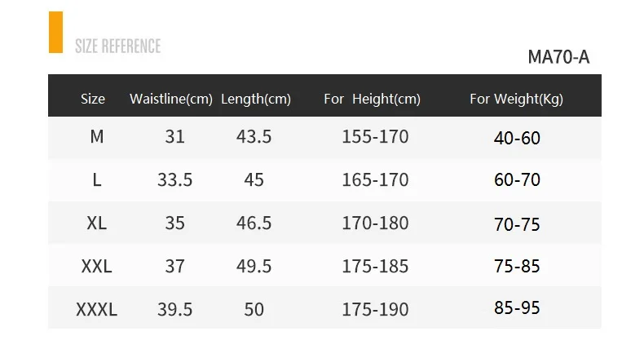Image resolution: width=644 pixels, height=345 pixels.
Task: Click the 39.5 waistline value
Action: click(x=174, y=309)
